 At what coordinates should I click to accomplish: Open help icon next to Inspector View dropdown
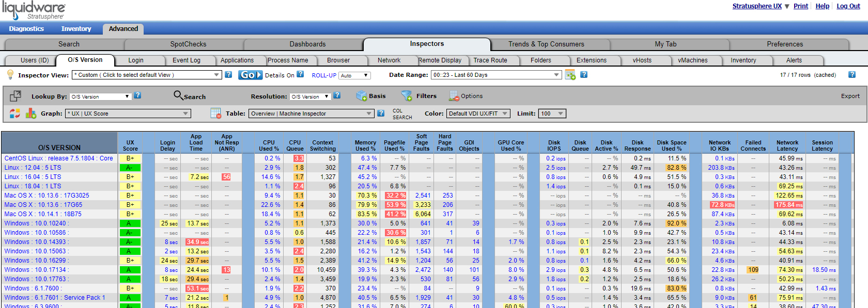pyautogui.click(x=228, y=74)
